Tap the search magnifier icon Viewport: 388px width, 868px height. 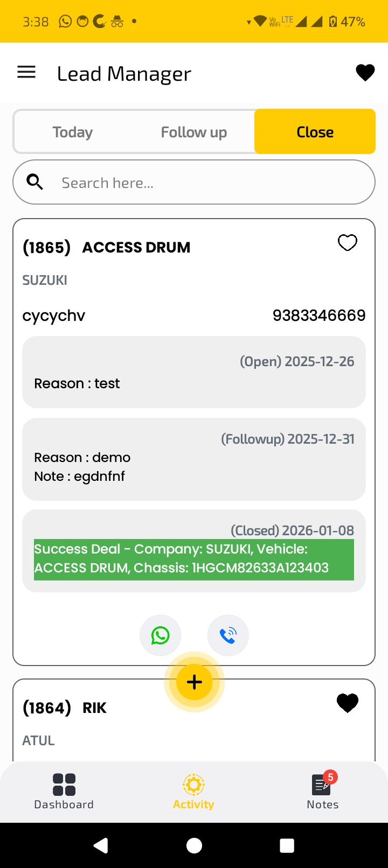coord(35,183)
